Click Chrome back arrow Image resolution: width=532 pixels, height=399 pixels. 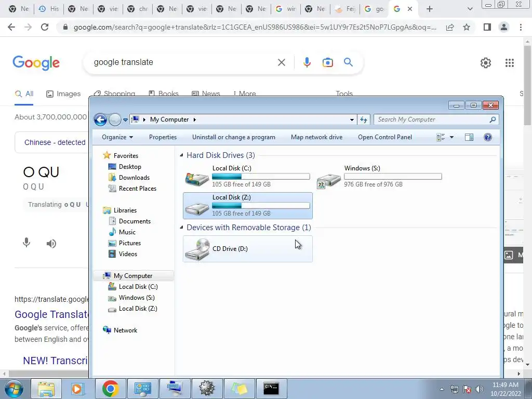click(11, 27)
